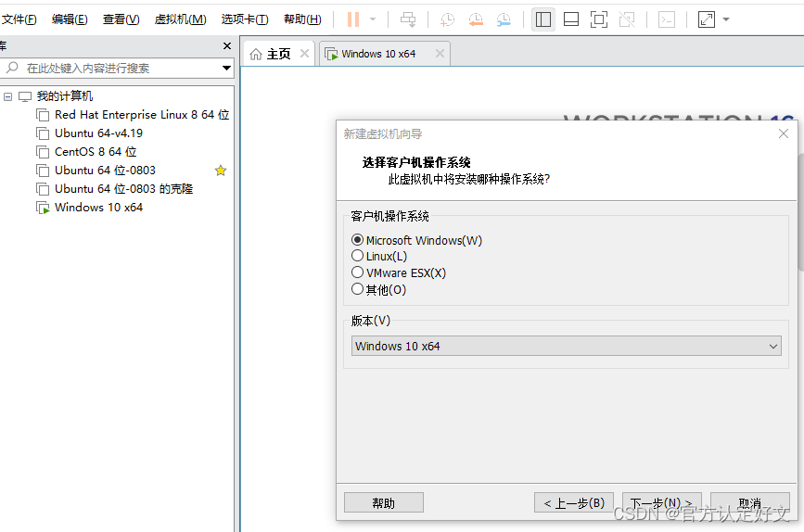This screenshot has height=532, width=804.
Task: Close the library panel
Action: [x=227, y=46]
